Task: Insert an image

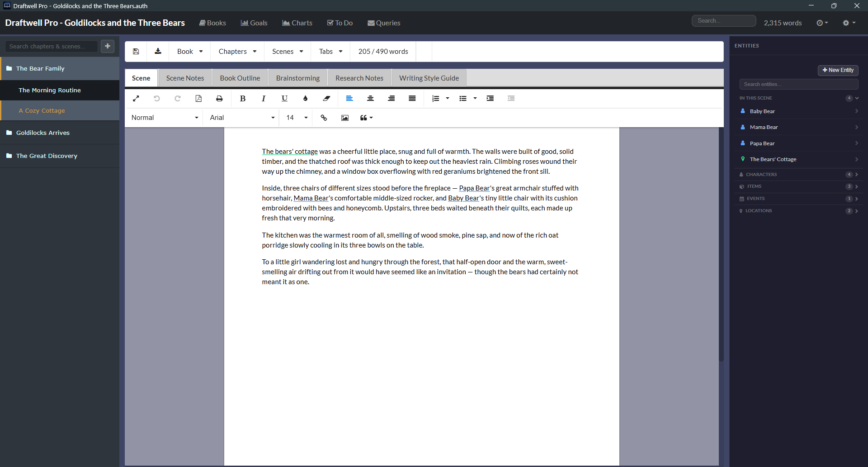Action: [345, 118]
